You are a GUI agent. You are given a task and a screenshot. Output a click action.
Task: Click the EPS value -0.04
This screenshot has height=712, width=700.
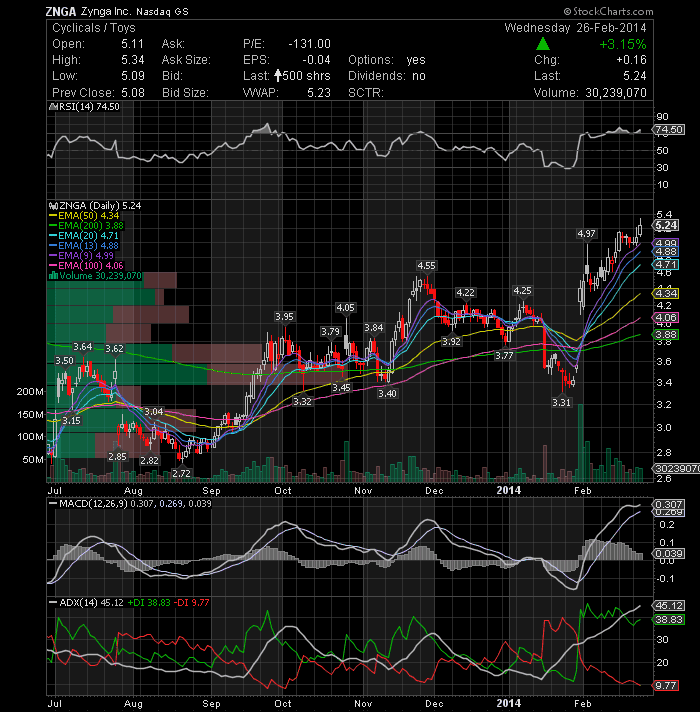tap(316, 60)
